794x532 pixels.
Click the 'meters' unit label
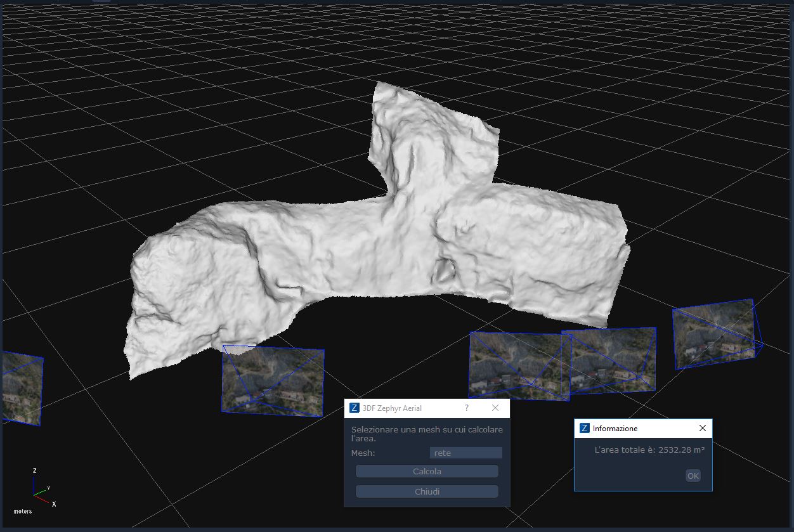[22, 511]
